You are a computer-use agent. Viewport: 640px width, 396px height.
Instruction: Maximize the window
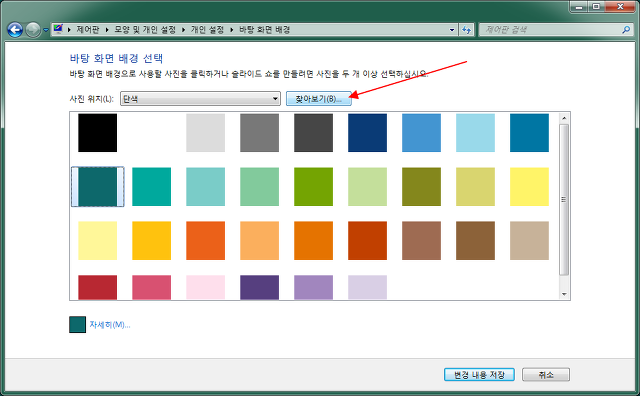pos(596,7)
